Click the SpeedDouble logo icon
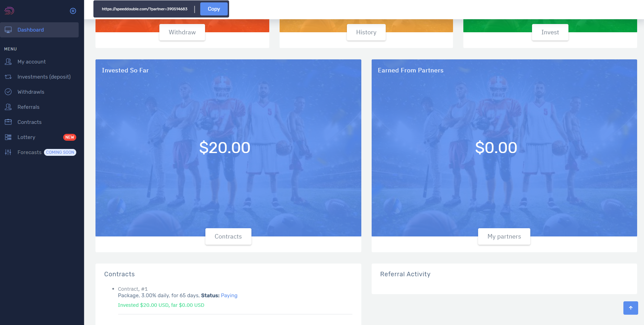The width and height of the screenshot is (644, 325). pyautogui.click(x=9, y=11)
